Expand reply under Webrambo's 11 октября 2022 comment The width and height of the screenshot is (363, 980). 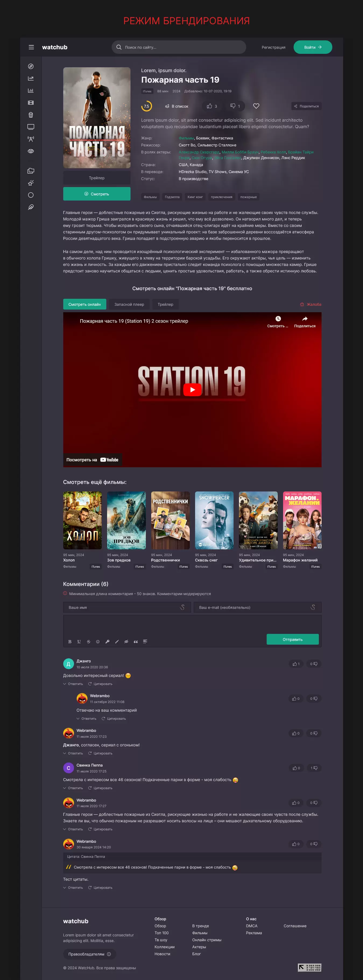click(86, 719)
